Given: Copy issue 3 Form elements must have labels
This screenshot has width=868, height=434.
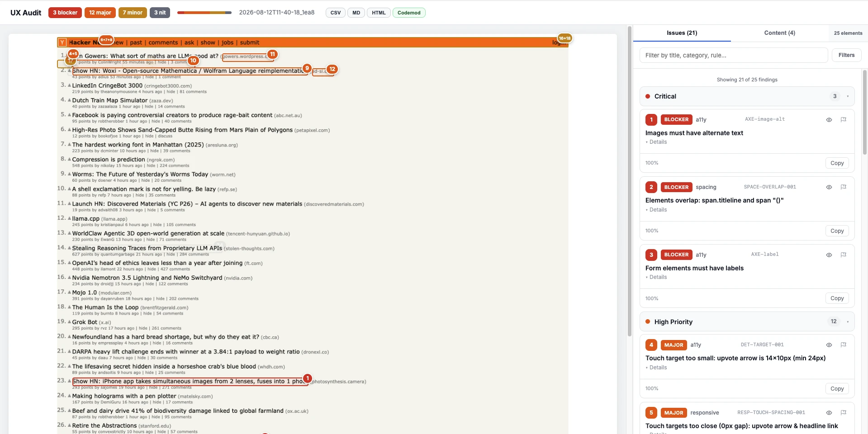Looking at the screenshot, I should point(837,298).
